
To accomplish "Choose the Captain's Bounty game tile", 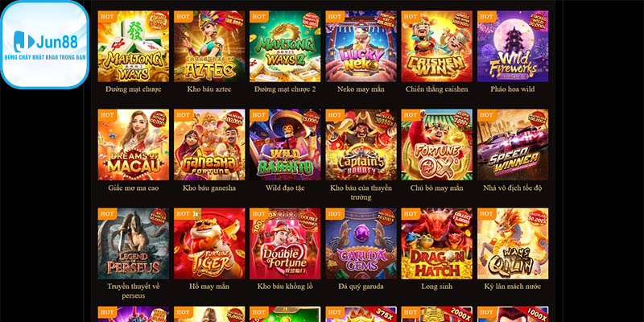I will click(361, 145).
